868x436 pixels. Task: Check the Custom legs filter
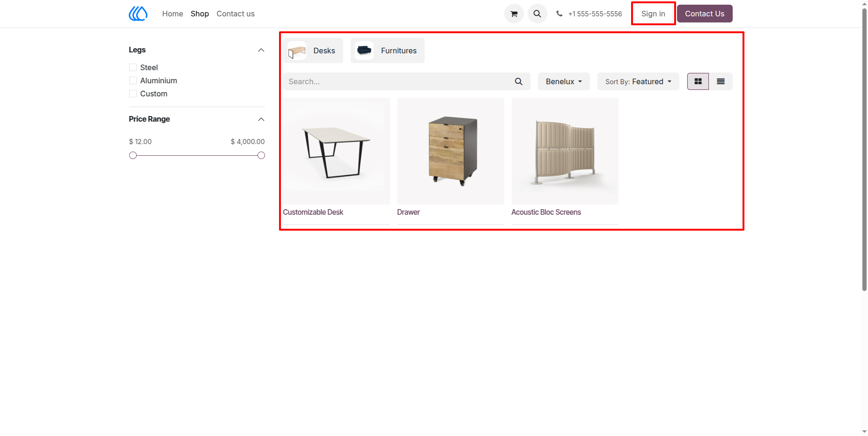click(x=133, y=94)
